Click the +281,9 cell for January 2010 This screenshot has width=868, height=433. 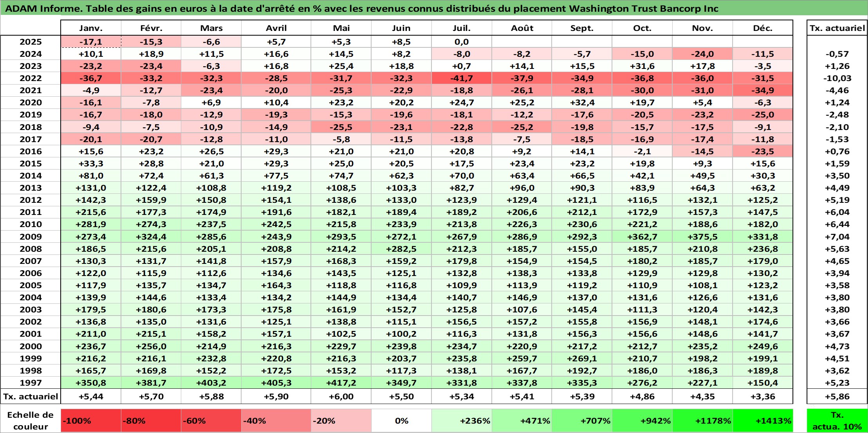[x=91, y=224]
